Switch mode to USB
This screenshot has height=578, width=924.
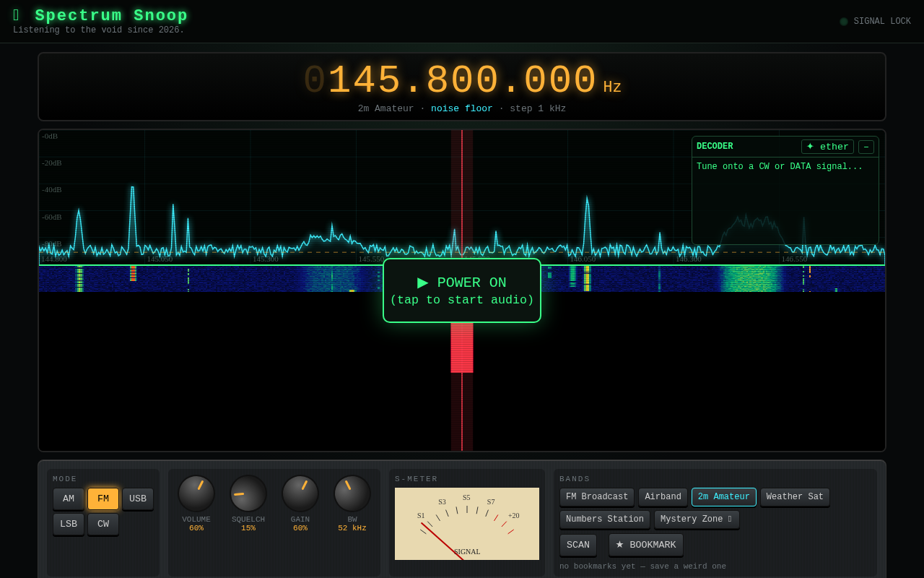click(x=138, y=499)
